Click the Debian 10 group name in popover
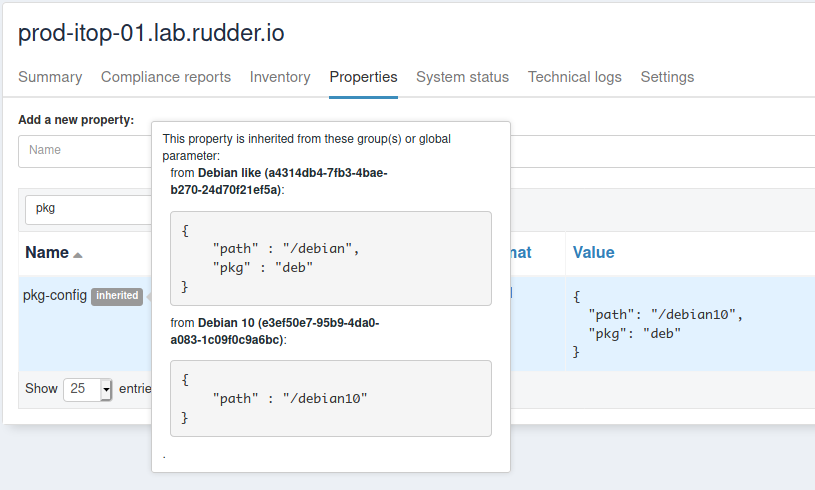Screen dimensions: 815x490 pyautogui.click(x=228, y=322)
